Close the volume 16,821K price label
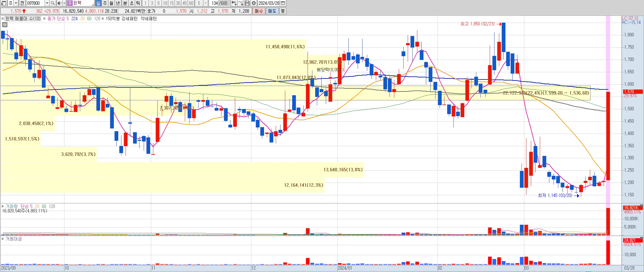644x272 pixels. [x=642, y=206]
